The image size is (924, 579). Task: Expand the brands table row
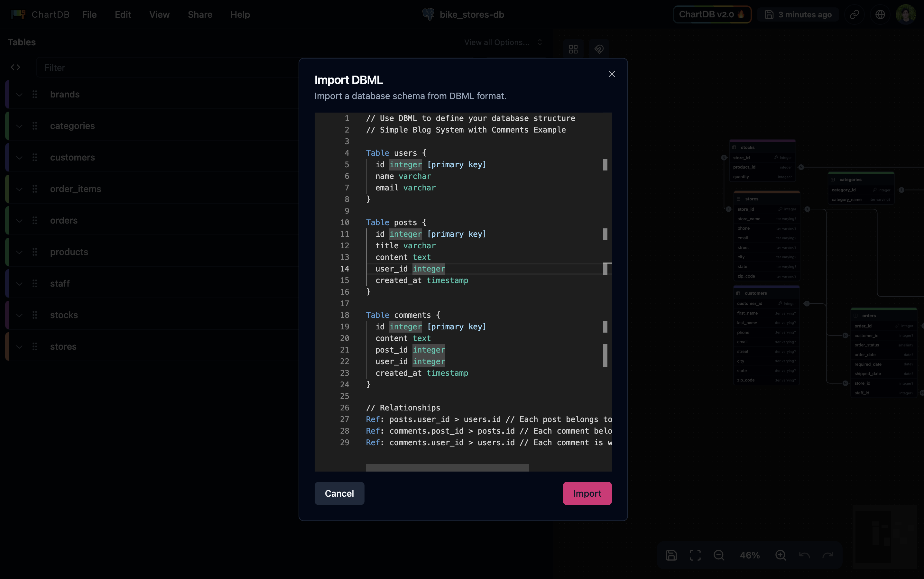pyautogui.click(x=19, y=95)
